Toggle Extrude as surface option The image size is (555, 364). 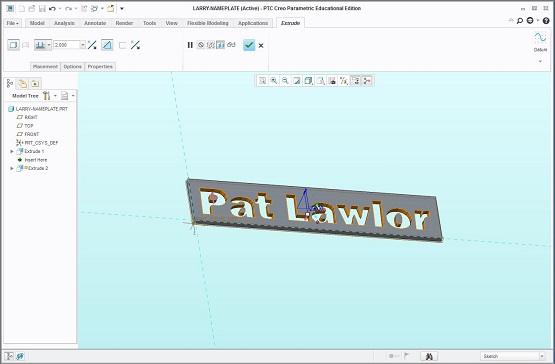coord(25,45)
